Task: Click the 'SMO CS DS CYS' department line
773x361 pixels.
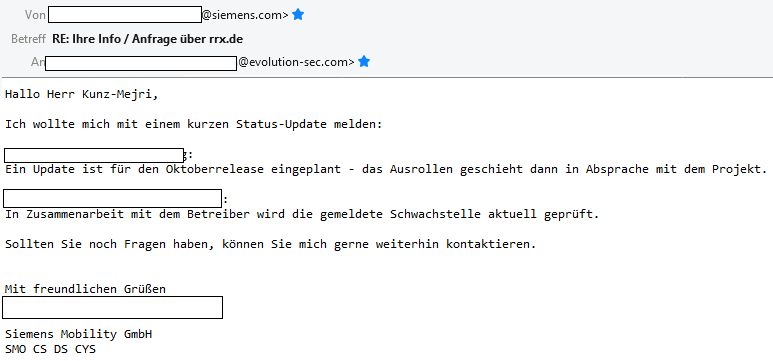Action: (x=50, y=350)
